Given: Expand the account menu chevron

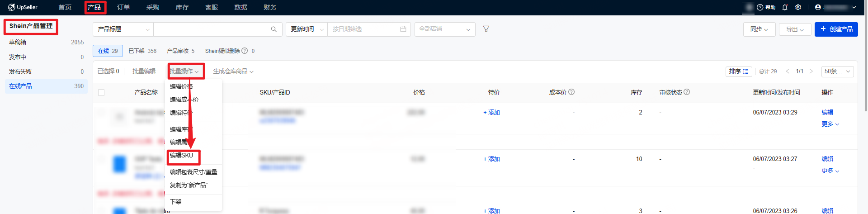Looking at the screenshot, I should (x=854, y=7).
